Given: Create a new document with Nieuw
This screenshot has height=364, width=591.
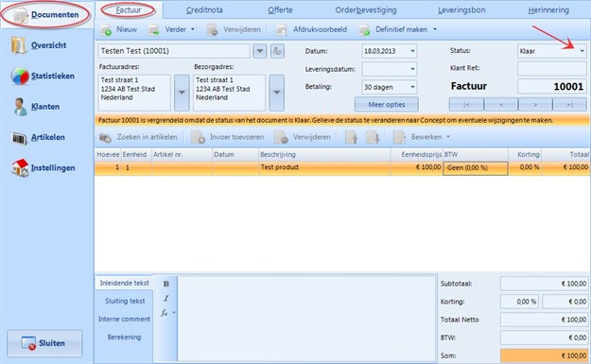Looking at the screenshot, I should point(119,29).
